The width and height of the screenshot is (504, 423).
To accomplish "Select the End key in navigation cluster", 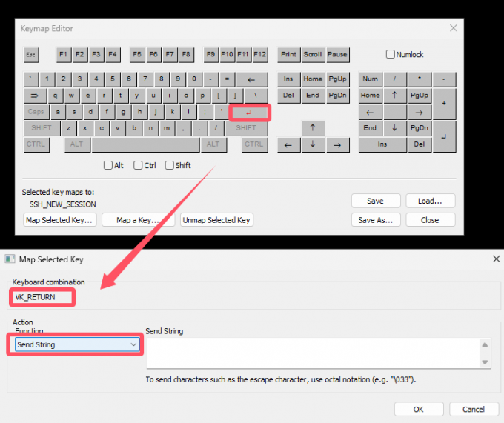I will pos(313,96).
